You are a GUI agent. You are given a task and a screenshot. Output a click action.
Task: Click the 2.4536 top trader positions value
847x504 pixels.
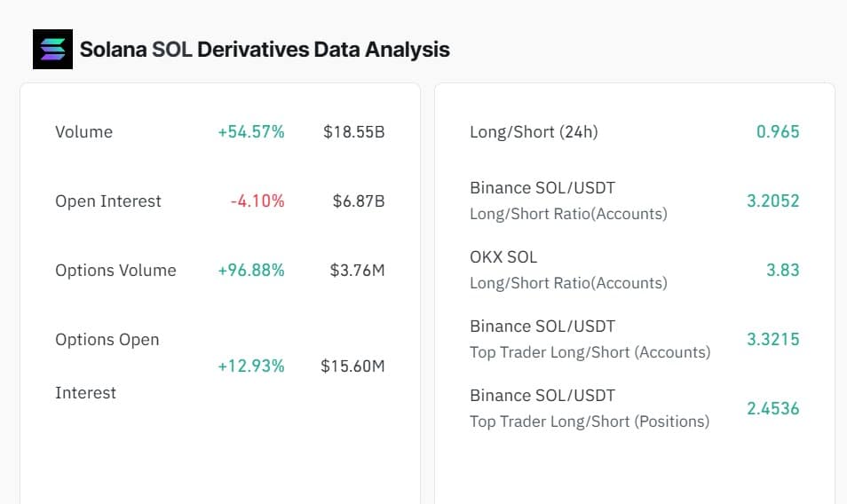772,409
